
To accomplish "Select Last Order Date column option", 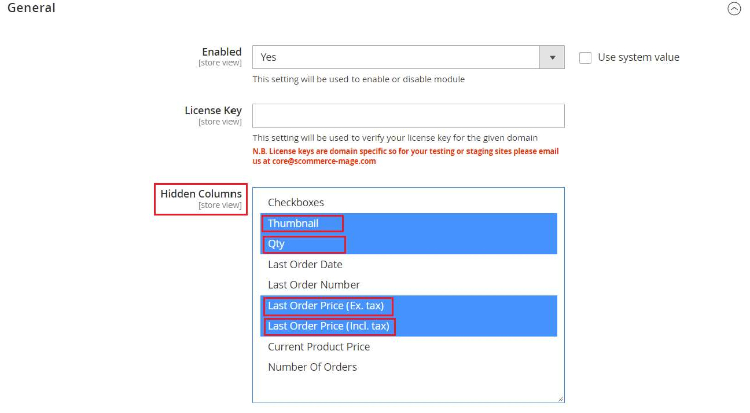I will [x=305, y=265].
